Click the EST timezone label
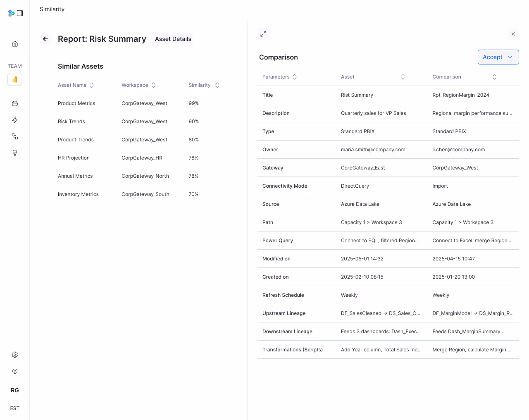The image size is (529, 420). [x=15, y=408]
